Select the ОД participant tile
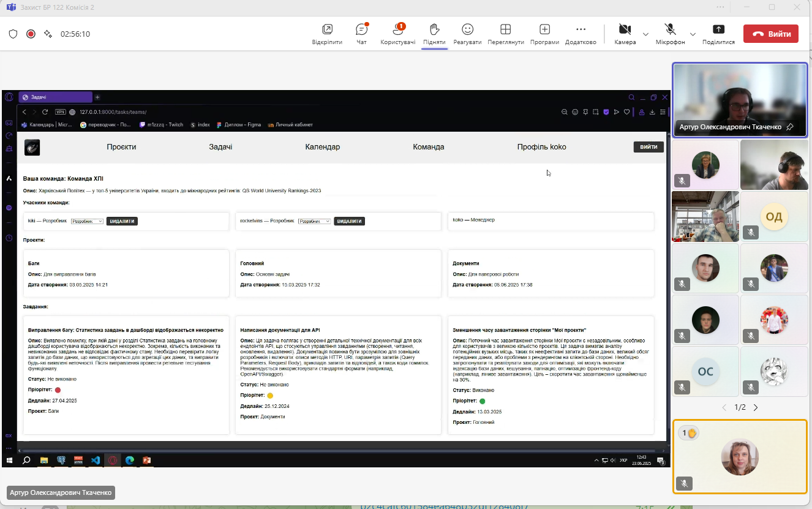 tap(774, 216)
